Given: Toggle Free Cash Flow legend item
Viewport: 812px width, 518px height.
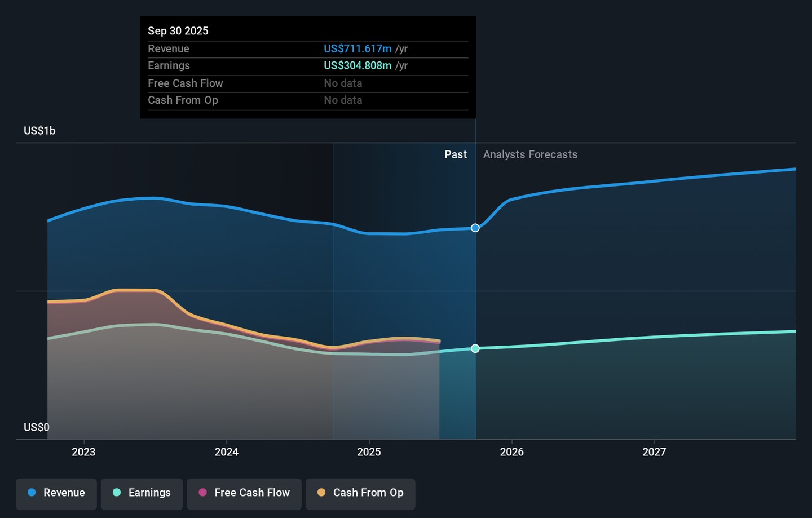Looking at the screenshot, I should (x=244, y=493).
